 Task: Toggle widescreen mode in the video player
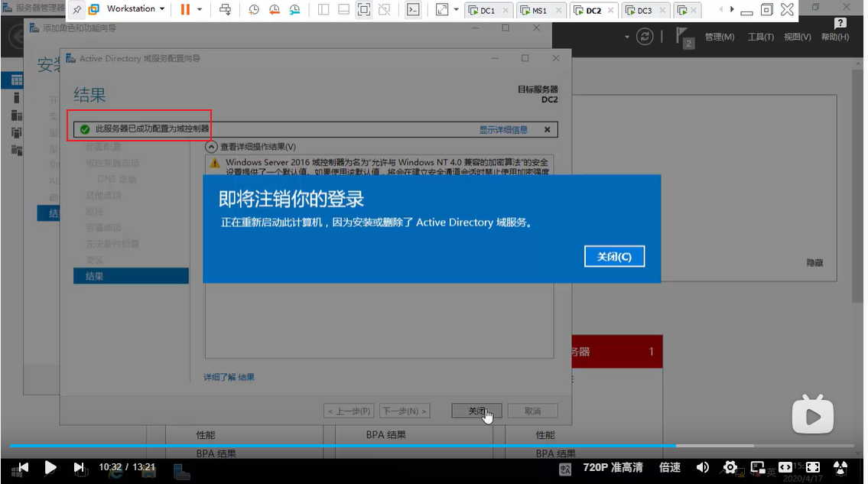pos(785,468)
